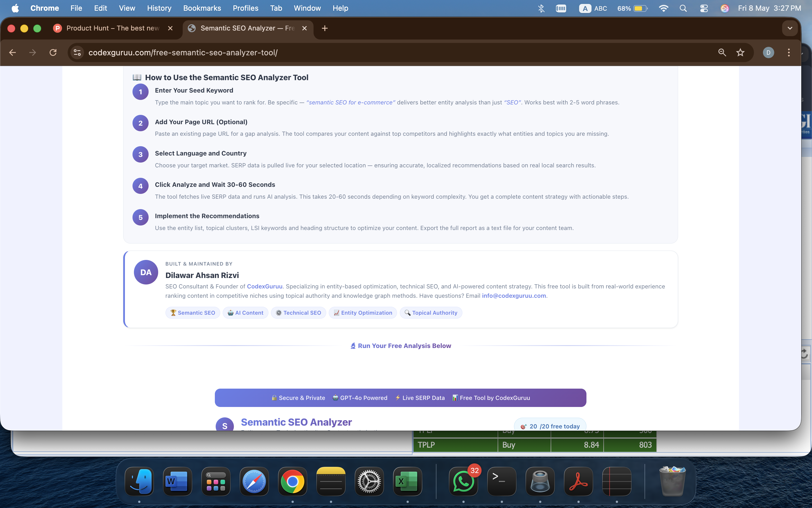812x508 pixels.
Task: Open the Chrome profile avatar D
Action: [x=768, y=52]
